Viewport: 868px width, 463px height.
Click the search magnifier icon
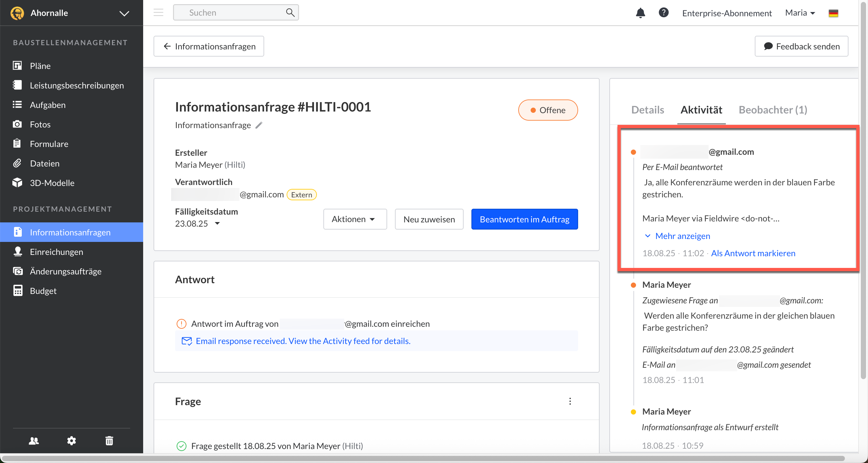[x=290, y=13]
